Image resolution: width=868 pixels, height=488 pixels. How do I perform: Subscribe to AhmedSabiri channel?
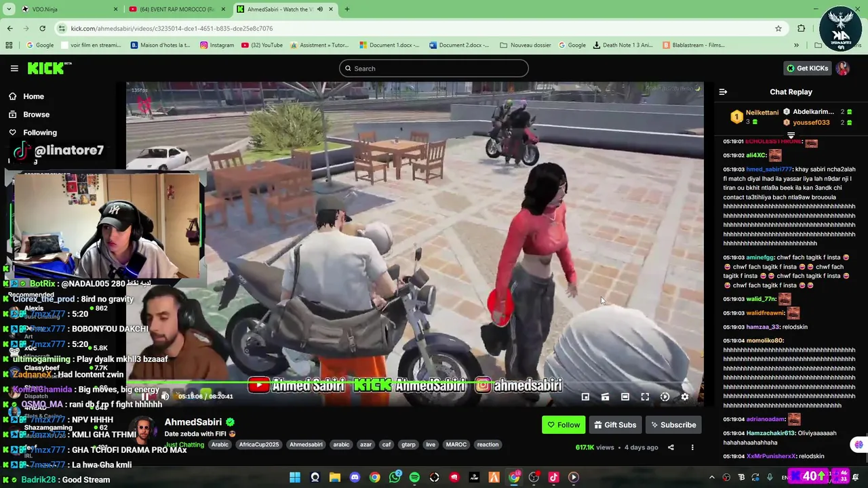click(x=673, y=425)
